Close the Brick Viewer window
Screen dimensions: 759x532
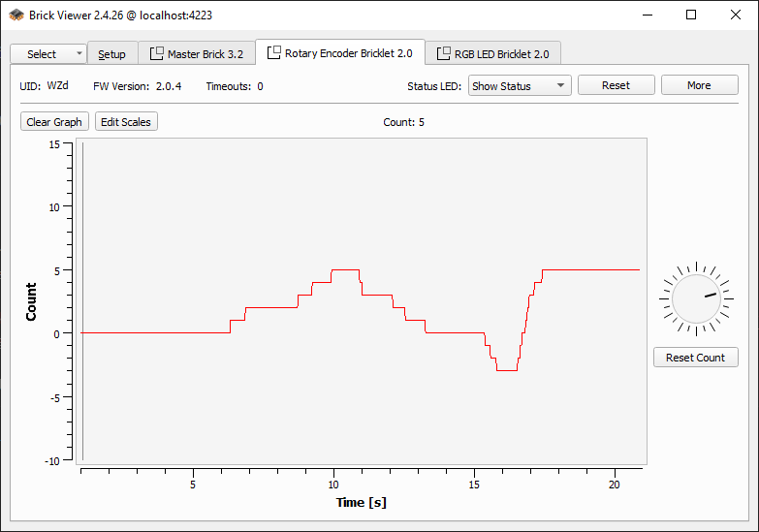[x=736, y=15]
